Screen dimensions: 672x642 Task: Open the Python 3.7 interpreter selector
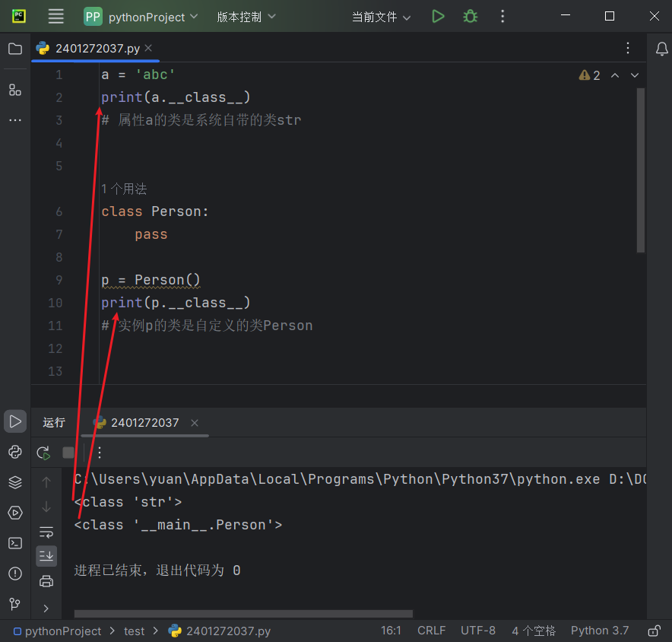(600, 631)
